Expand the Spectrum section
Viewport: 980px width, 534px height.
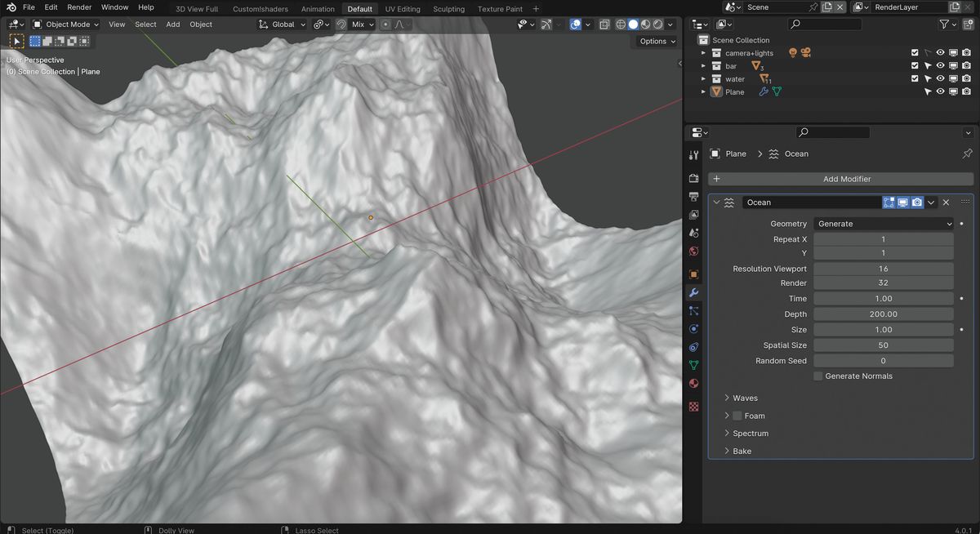(749, 433)
